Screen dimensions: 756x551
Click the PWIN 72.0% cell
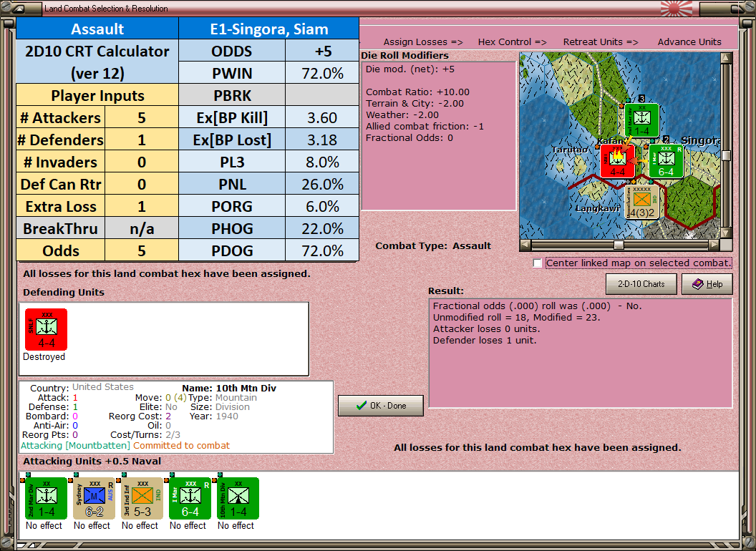point(322,73)
